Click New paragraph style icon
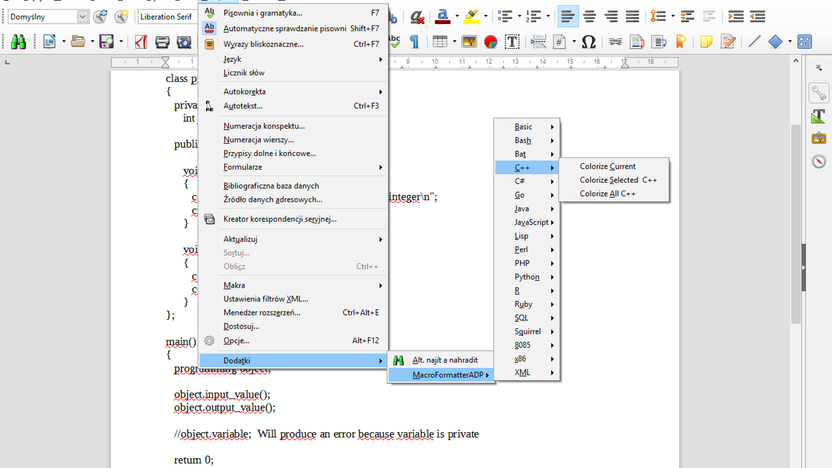This screenshot has height=468, width=832. tap(122, 16)
